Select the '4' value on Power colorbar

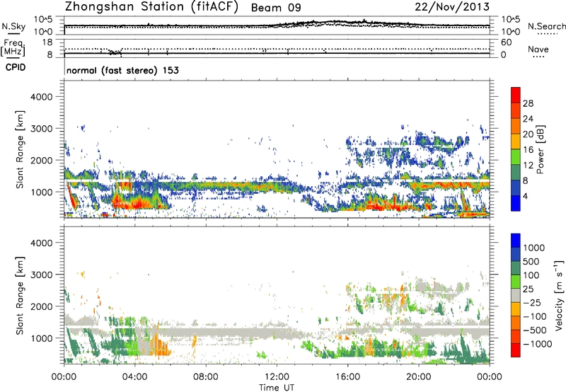(525, 196)
